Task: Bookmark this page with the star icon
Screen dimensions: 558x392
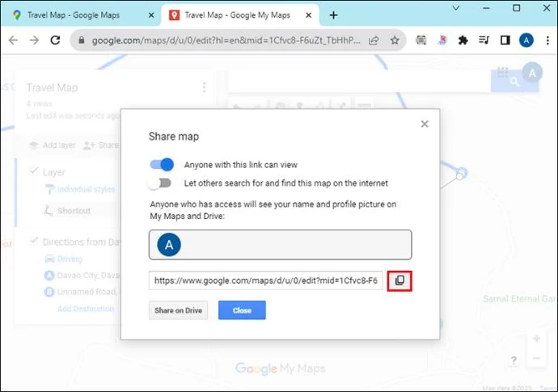Action: 395,40
